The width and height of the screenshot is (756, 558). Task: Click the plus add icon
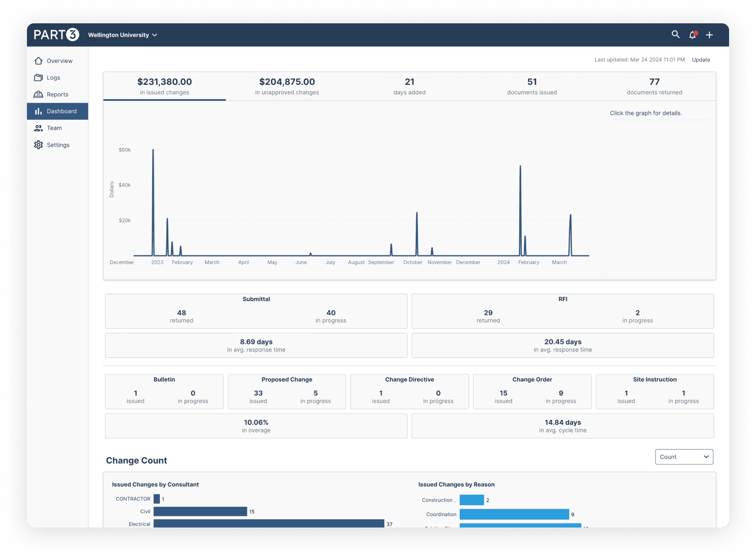709,35
